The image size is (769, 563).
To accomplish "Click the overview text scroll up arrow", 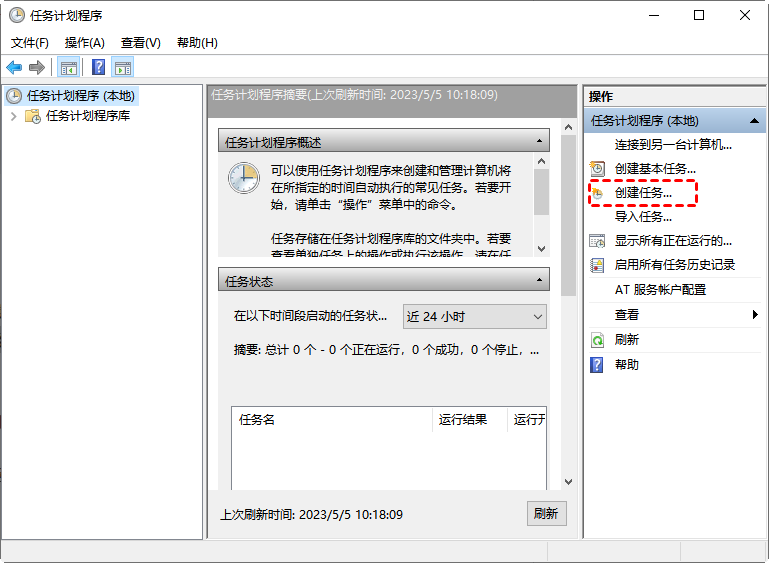I will point(541,161).
